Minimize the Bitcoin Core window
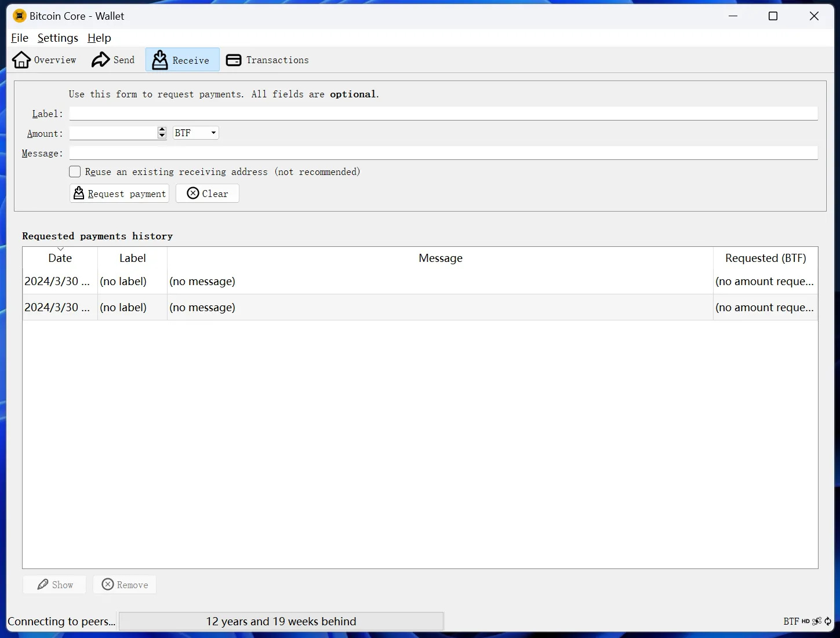Viewport: 840px width, 638px height. [x=733, y=16]
